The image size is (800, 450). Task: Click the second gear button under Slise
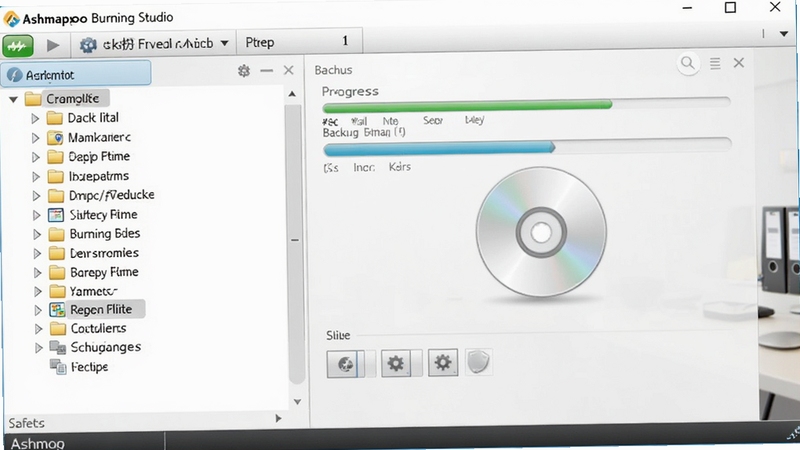[x=443, y=363]
